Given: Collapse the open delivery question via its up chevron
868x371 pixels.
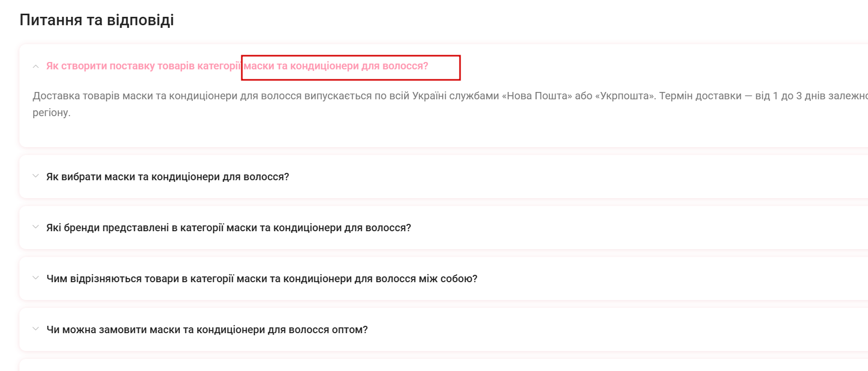Looking at the screenshot, I should click(x=36, y=66).
